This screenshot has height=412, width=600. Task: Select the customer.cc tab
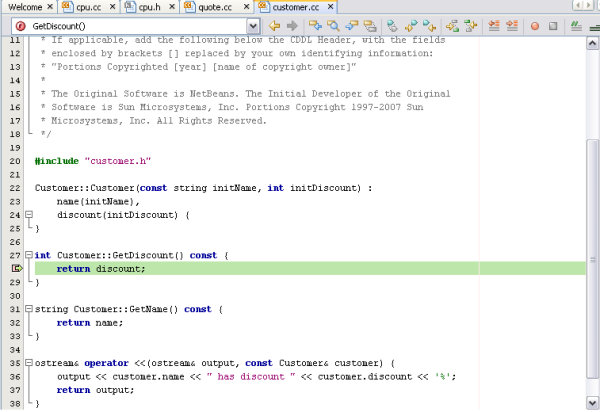tap(295, 7)
